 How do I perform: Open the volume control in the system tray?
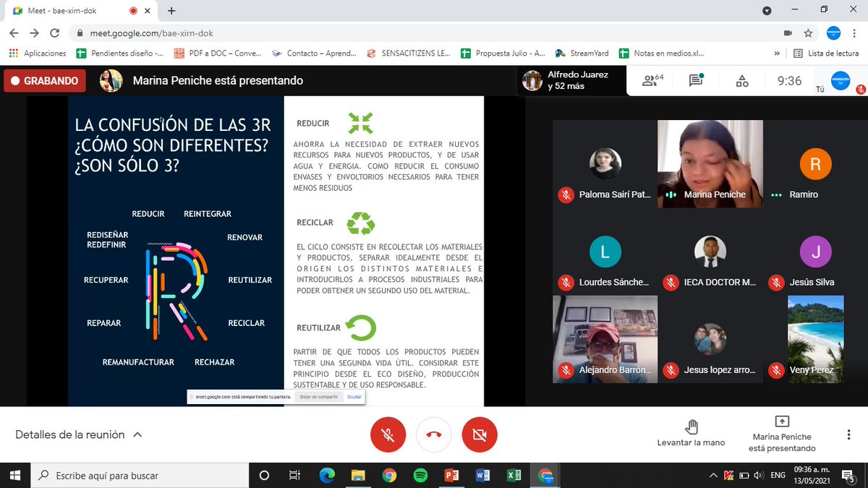pos(759,475)
